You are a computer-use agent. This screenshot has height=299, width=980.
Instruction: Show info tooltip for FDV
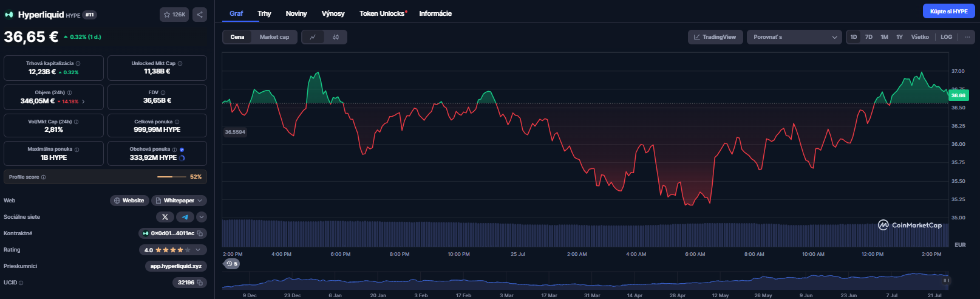point(163,92)
